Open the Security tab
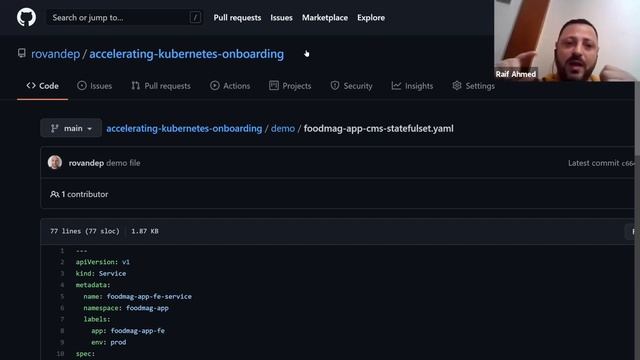Viewport: 640px width, 360px height. click(351, 86)
